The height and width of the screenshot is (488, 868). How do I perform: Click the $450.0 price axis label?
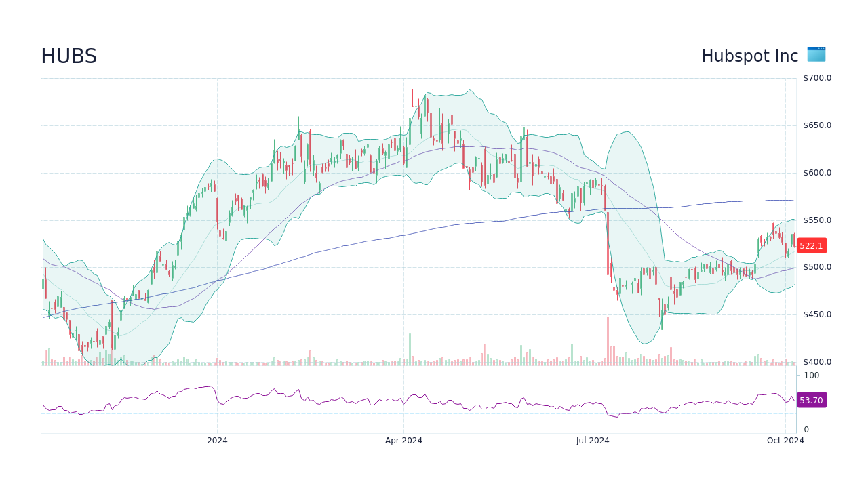coord(817,314)
